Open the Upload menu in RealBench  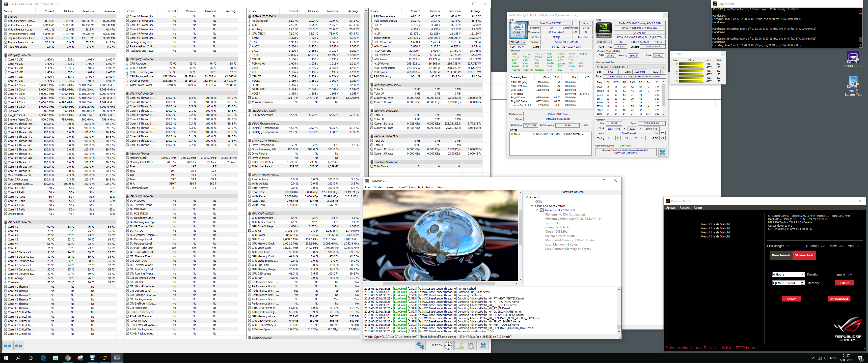[670, 208]
